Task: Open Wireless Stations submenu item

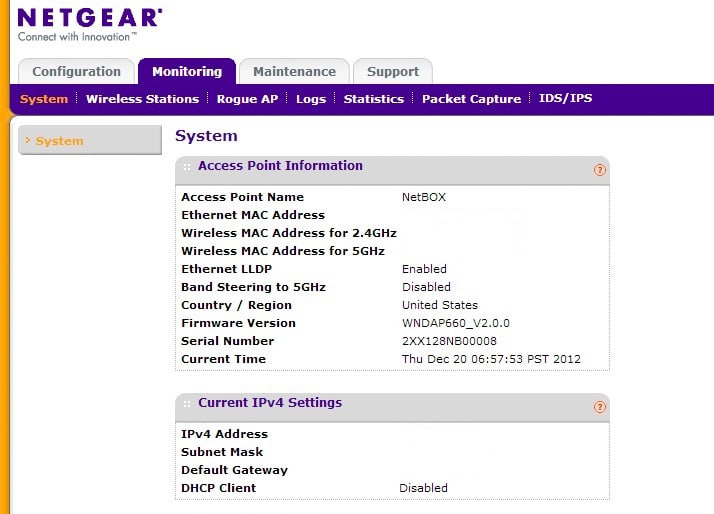Action: (x=143, y=99)
